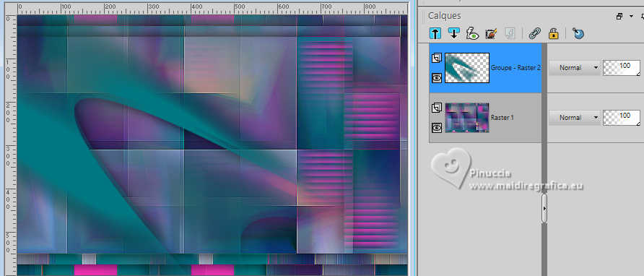Open blend mode dropdown for Groupe - Raster 2

click(574, 68)
